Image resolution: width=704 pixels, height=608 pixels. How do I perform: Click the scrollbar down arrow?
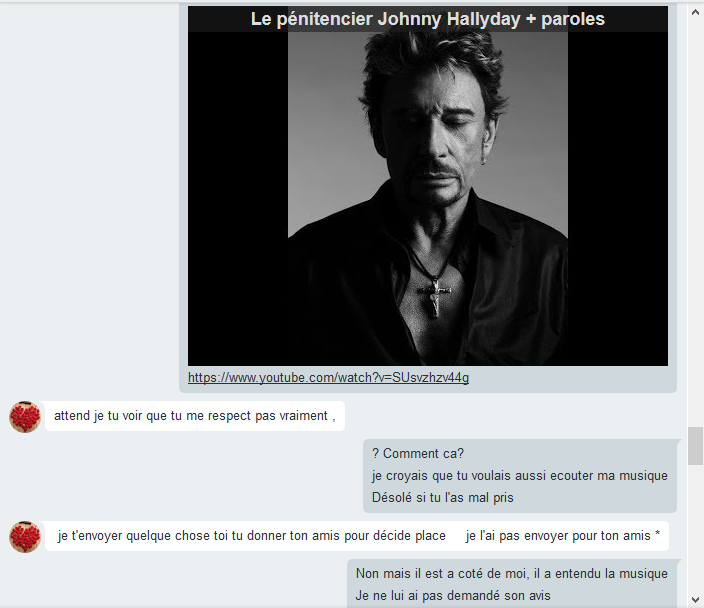coord(695,599)
